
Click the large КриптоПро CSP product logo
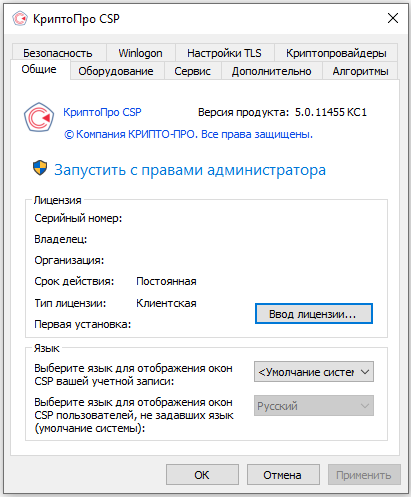39,117
